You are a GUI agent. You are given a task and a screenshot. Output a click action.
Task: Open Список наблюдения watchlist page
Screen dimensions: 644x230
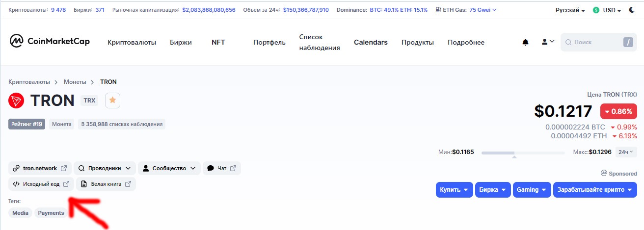(x=320, y=42)
